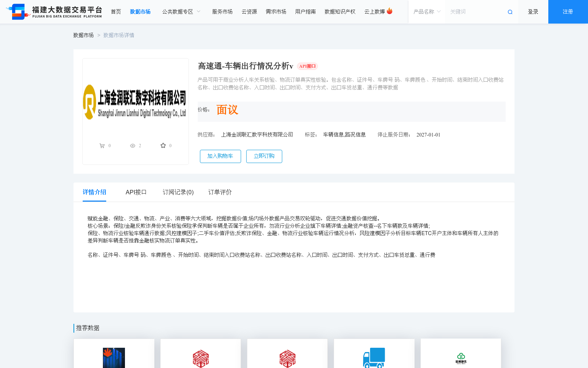Click the star favorite icon

pyautogui.click(x=163, y=145)
